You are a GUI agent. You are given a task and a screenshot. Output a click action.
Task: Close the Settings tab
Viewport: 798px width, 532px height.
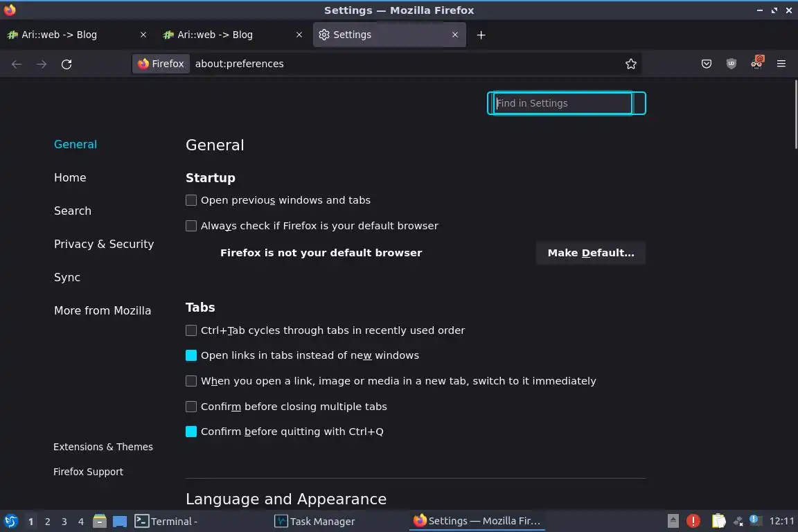455,35
